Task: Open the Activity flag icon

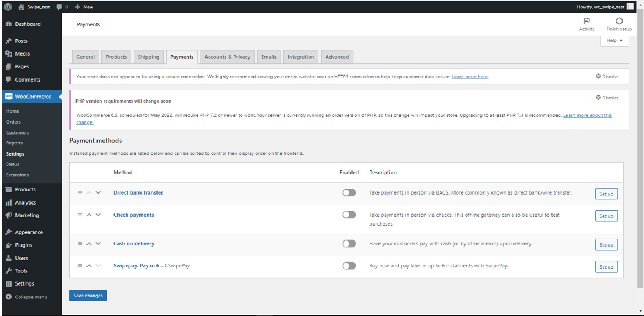Action: pyautogui.click(x=587, y=21)
